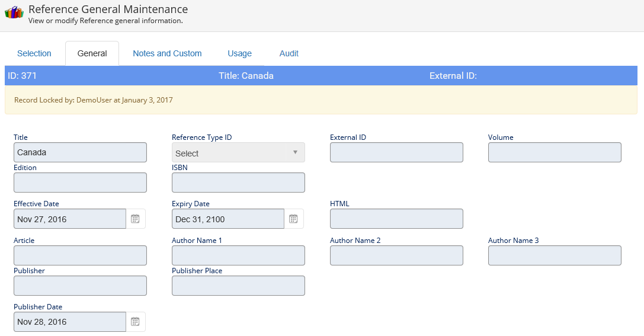Open the Publisher Date calendar picker
644x336 pixels.
click(135, 322)
